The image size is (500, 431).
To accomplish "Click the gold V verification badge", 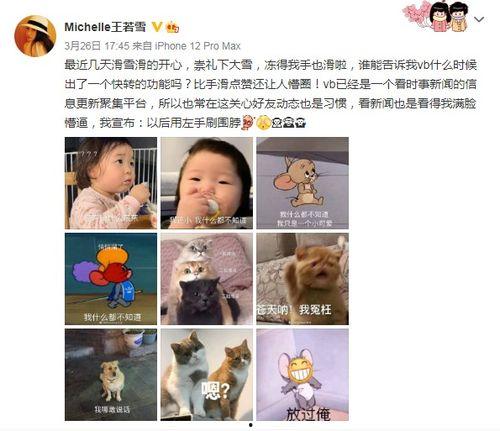I will pos(157,27).
